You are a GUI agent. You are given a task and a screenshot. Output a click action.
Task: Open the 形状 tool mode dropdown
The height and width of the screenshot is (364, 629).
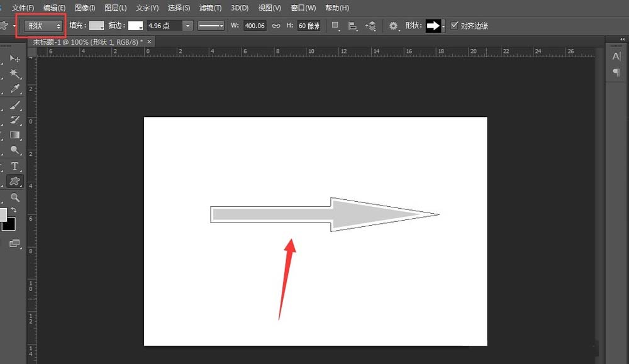pos(42,26)
